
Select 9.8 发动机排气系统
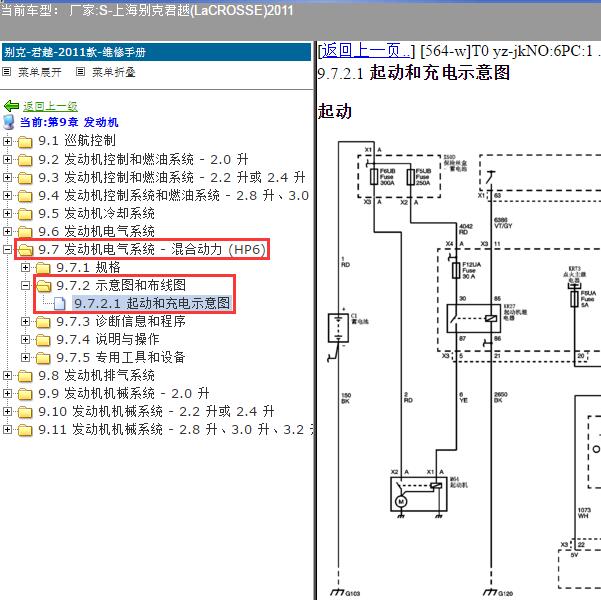coord(96,375)
